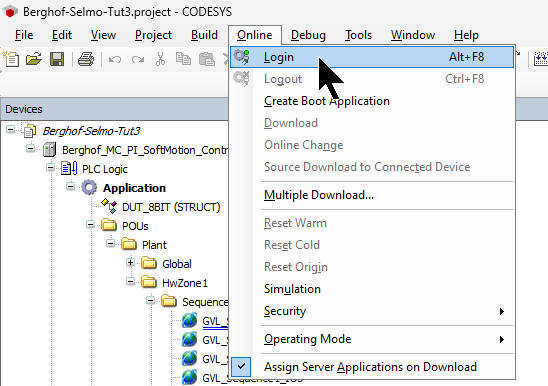Select DUT_8BIT (STRUCT) tree item
Screen dimensions: 548x386
pyautogui.click(x=171, y=207)
